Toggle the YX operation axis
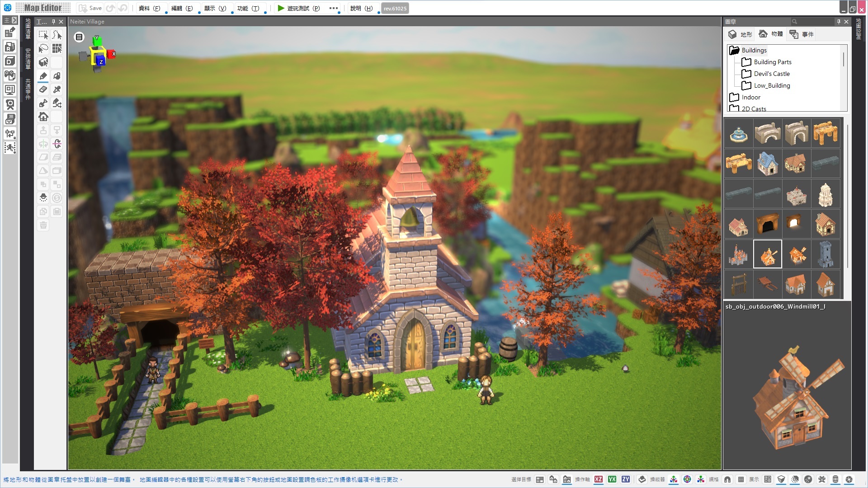868x488 pixels. [612, 479]
